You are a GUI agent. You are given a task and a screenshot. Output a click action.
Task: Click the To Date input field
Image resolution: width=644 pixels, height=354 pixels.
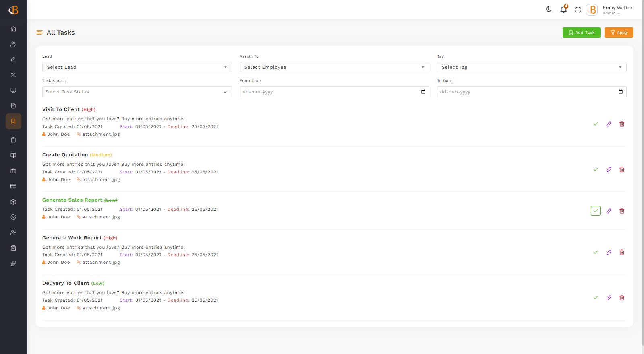[x=532, y=92]
